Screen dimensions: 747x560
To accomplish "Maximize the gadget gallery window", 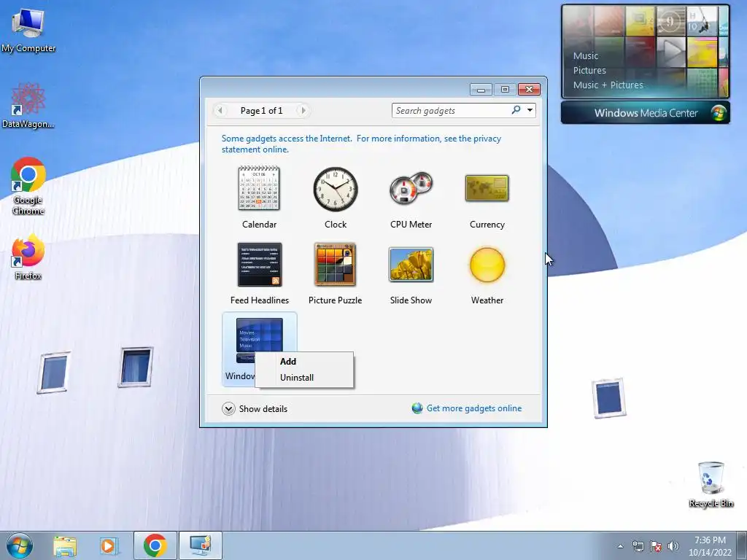I will (x=505, y=90).
